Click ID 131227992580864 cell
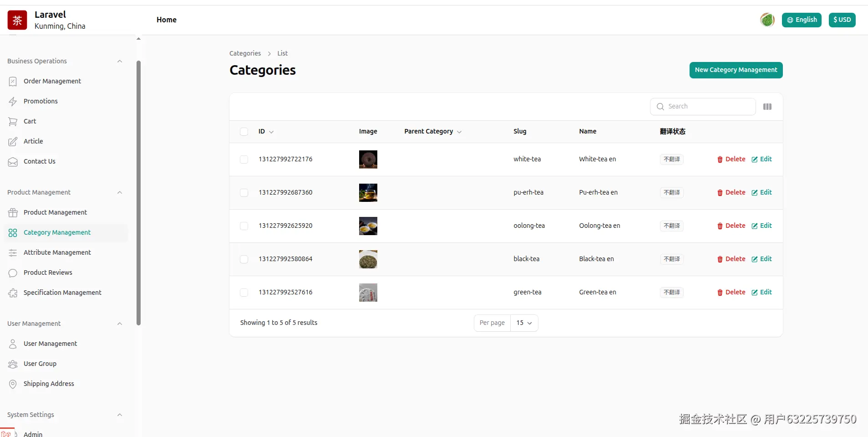The height and width of the screenshot is (437, 868). [285, 259]
